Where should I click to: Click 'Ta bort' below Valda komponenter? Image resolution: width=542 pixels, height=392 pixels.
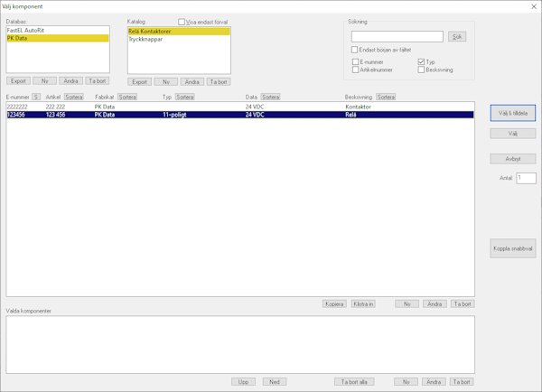[x=462, y=382]
